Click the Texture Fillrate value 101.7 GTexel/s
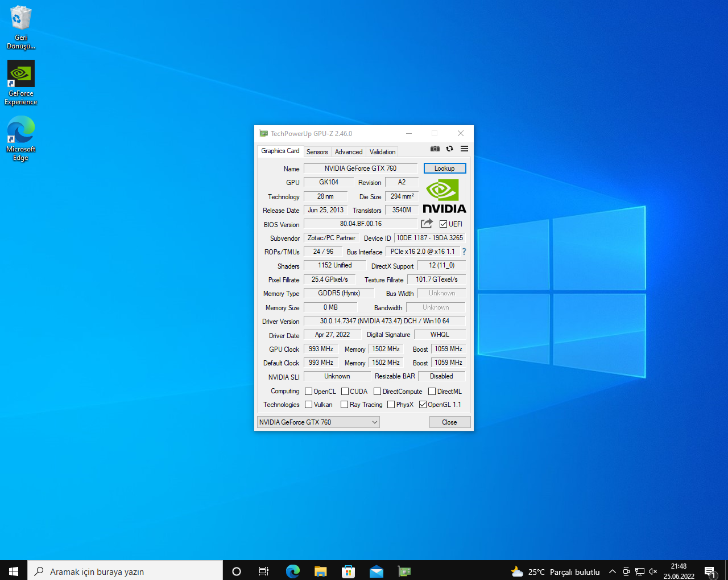This screenshot has height=580, width=728. point(436,279)
